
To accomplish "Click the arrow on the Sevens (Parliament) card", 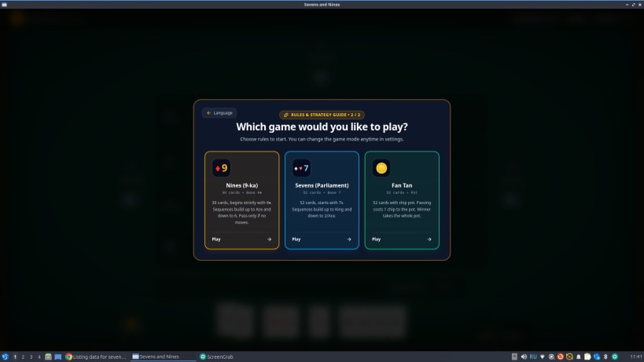I will pyautogui.click(x=349, y=239).
